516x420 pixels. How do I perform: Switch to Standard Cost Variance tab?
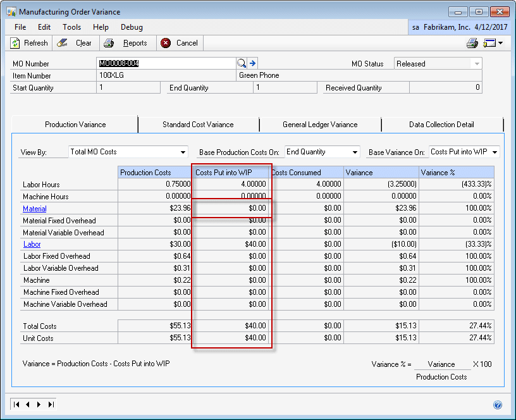pyautogui.click(x=198, y=125)
